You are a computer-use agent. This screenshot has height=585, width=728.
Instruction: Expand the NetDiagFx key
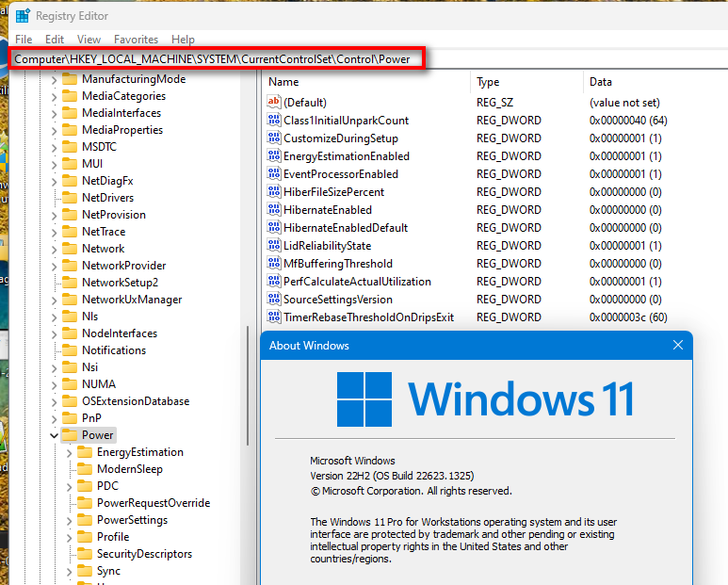(x=54, y=181)
